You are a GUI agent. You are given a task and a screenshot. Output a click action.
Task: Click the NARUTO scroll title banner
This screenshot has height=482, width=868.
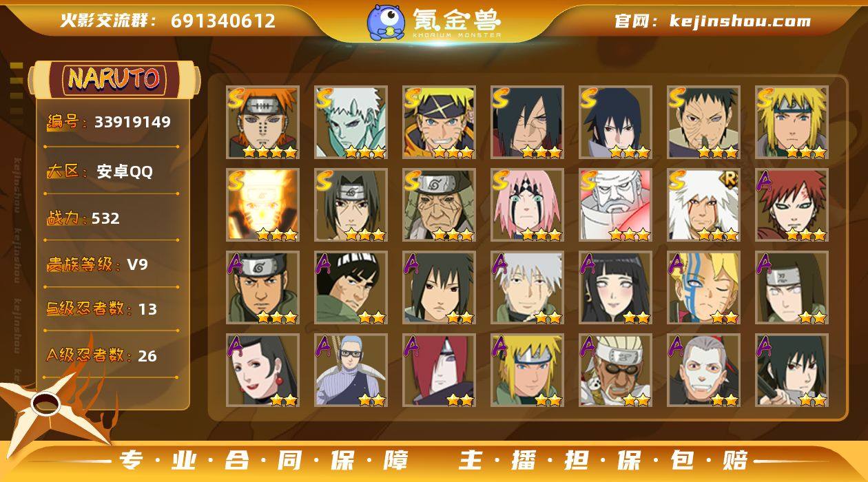[x=114, y=79]
